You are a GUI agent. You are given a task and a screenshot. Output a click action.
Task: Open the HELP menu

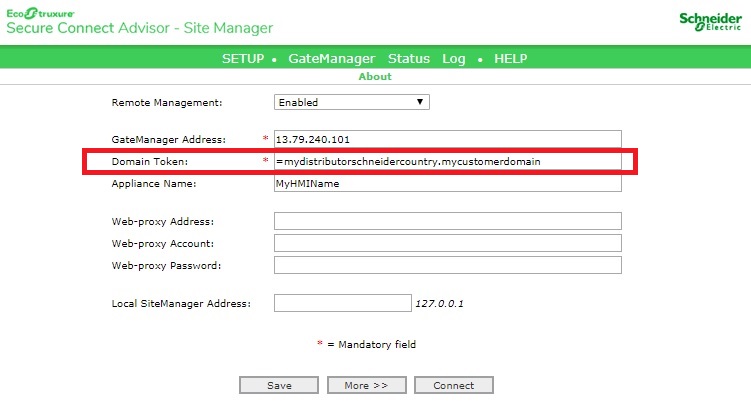[511, 58]
